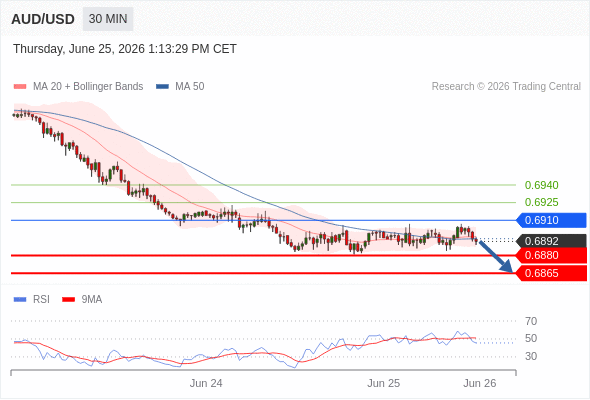Image resolution: width=590 pixels, height=400 pixels.
Task: Select the MA 20 + Bollinger Bands label
Action: (88, 87)
